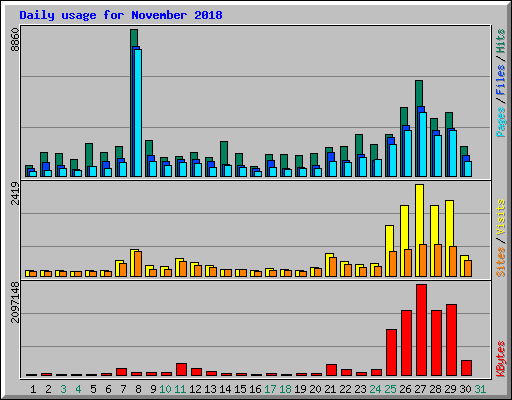Click day '30' on the x-axis

pyautogui.click(x=465, y=389)
